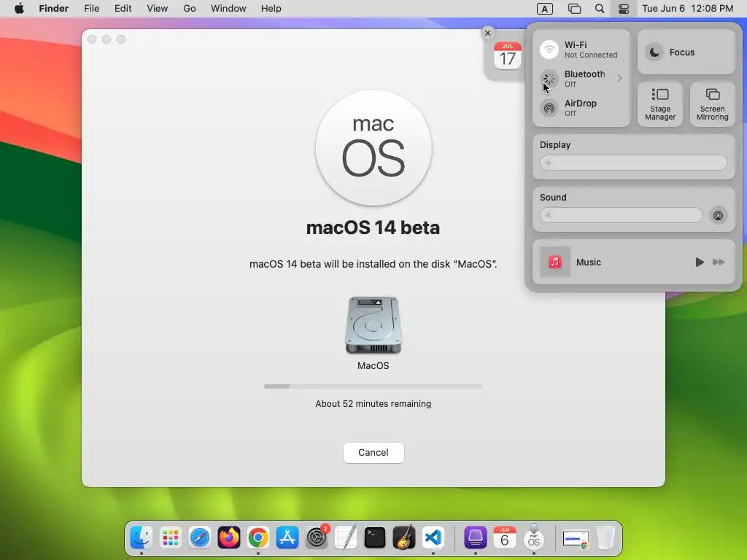The height and width of the screenshot is (560, 747).
Task: Click the Calendar widget showing JUL 17
Action: click(508, 56)
